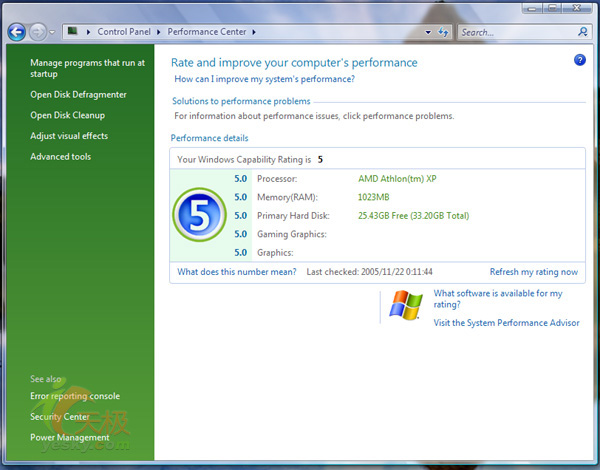
Task: Open Power Management under See also
Action: coord(70,437)
